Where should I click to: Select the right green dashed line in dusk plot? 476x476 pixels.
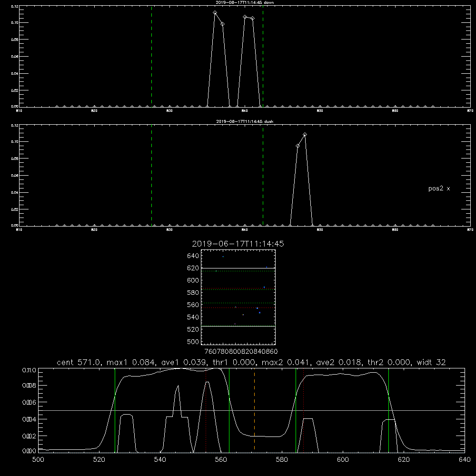point(263,176)
